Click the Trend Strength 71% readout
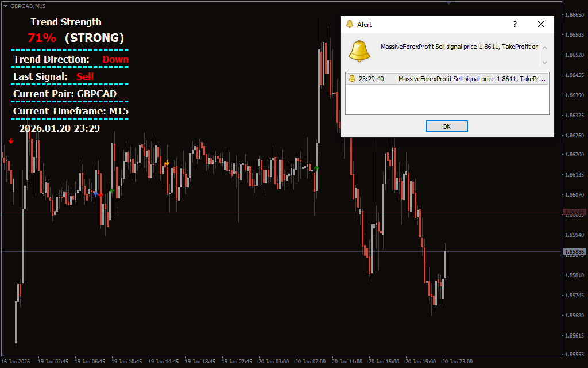The image size is (588, 368). click(42, 38)
